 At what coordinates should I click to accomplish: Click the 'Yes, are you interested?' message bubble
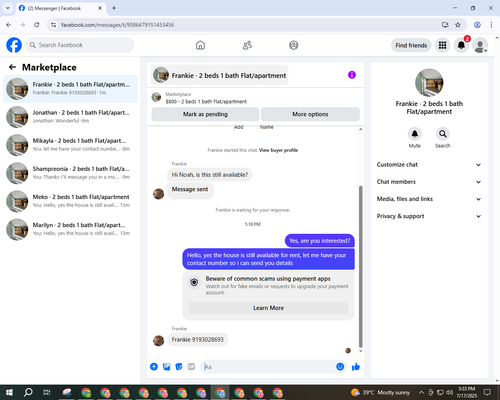pyautogui.click(x=319, y=241)
